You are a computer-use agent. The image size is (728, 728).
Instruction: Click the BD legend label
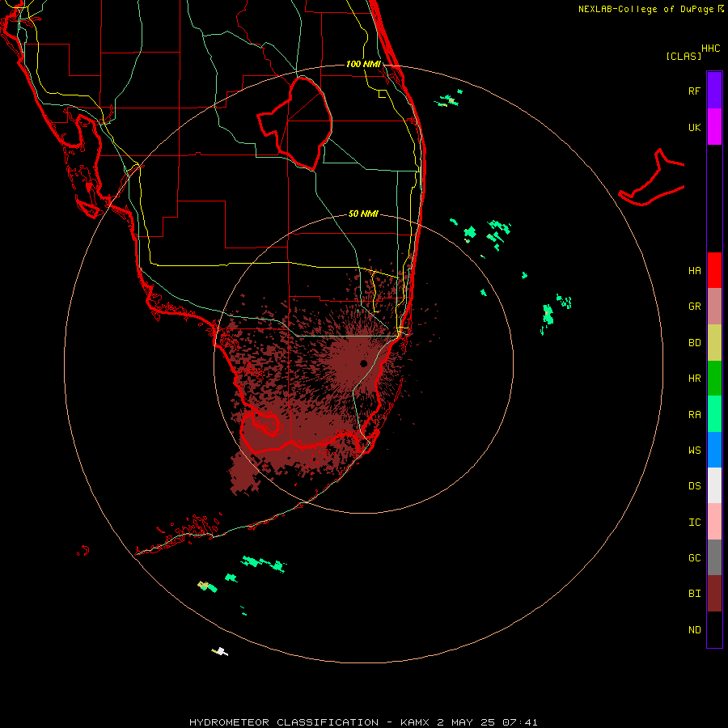click(x=694, y=343)
